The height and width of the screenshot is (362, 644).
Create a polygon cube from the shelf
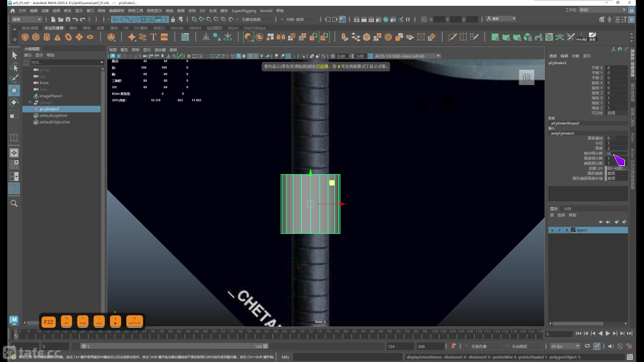[36, 37]
